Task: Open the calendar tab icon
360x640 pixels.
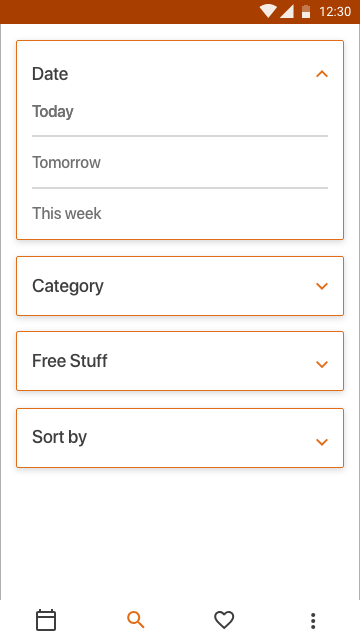Action: pyautogui.click(x=46, y=620)
